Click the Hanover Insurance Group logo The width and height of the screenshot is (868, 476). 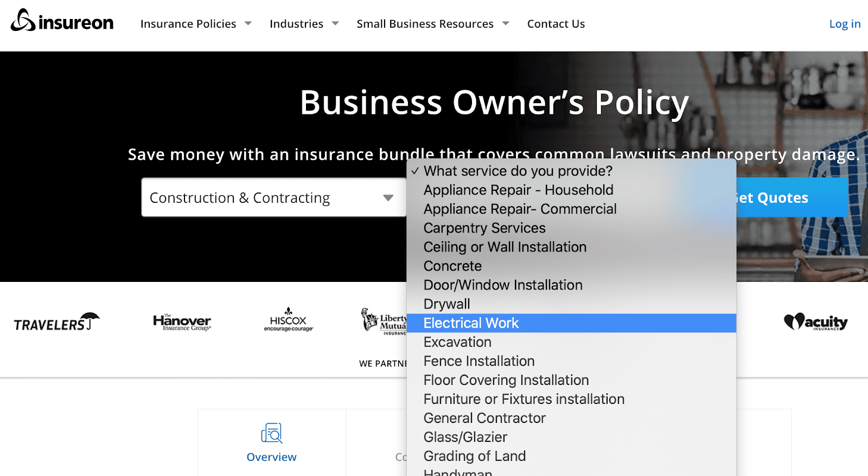coord(182,323)
